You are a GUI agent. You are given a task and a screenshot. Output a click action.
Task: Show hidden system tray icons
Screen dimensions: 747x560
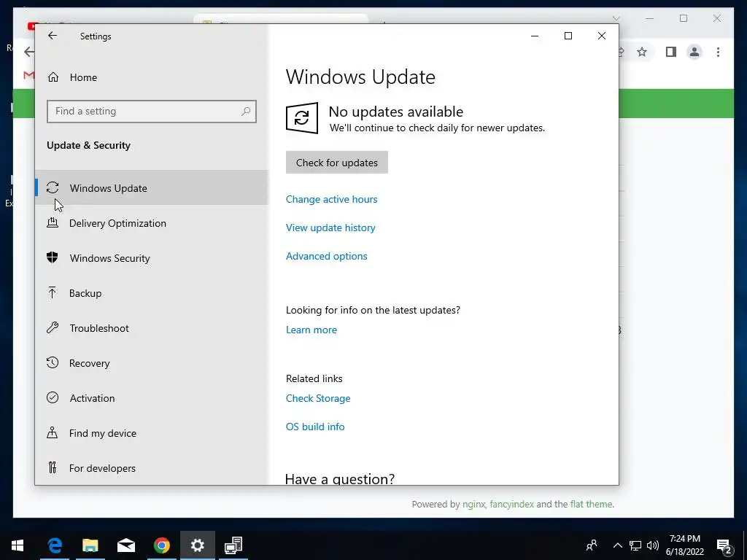pos(617,545)
